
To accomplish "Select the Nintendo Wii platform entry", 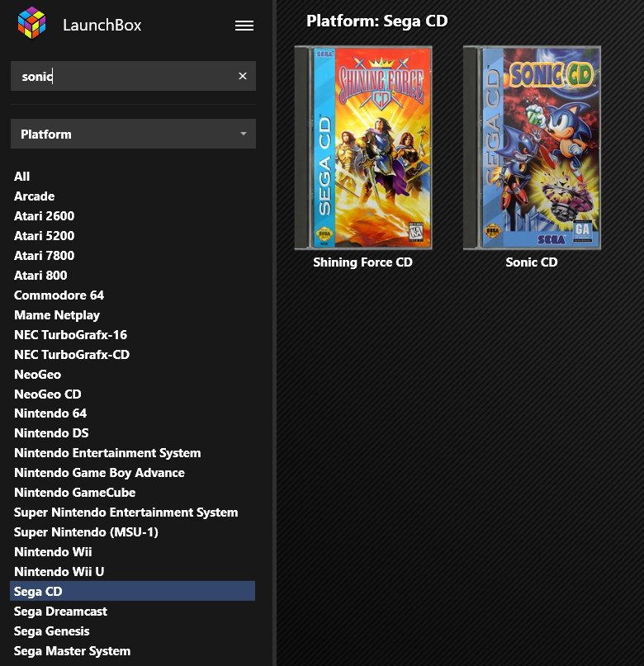I will tap(53, 552).
